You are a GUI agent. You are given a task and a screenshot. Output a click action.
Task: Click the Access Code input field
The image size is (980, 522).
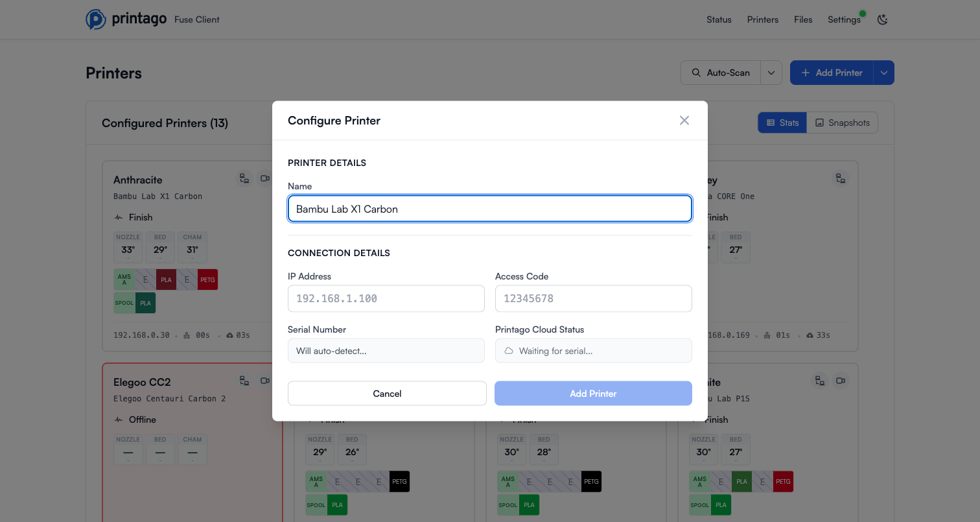pos(594,299)
